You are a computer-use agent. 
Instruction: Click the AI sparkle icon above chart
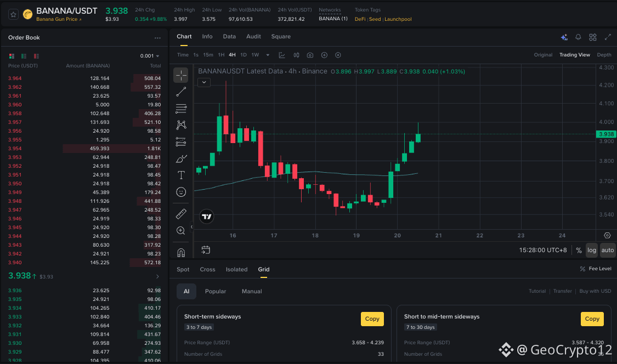click(564, 37)
